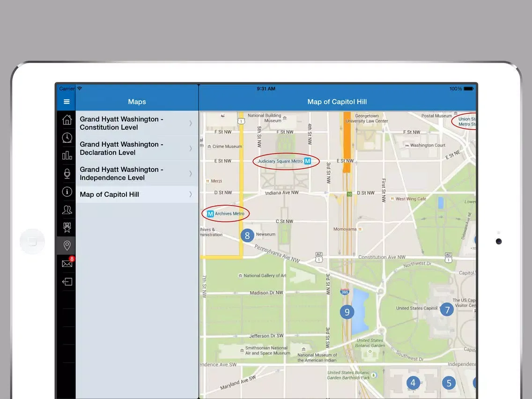Tap Washington Court label on map
The image size is (532, 399).
[428, 145]
